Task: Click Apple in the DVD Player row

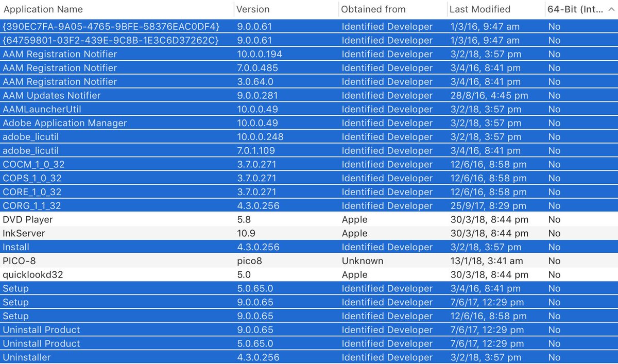Action: pyautogui.click(x=355, y=219)
